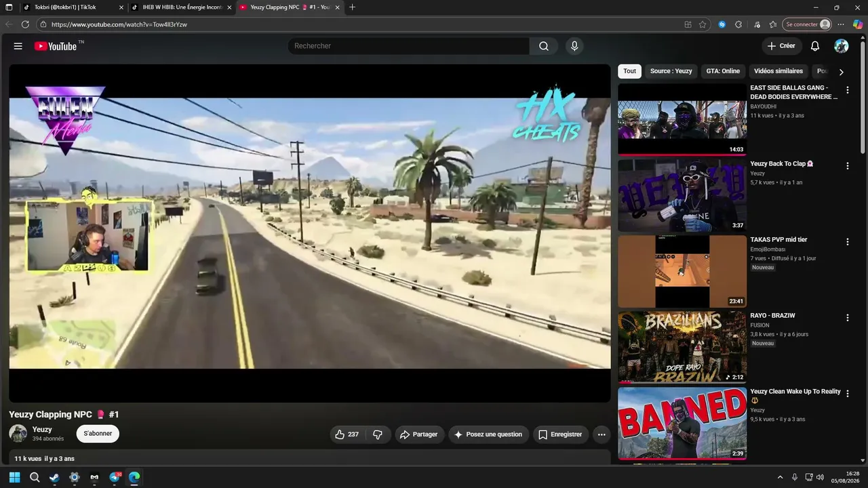Viewport: 868px width, 488px height.
Task: Like the video with 237 likes
Action: point(347,434)
